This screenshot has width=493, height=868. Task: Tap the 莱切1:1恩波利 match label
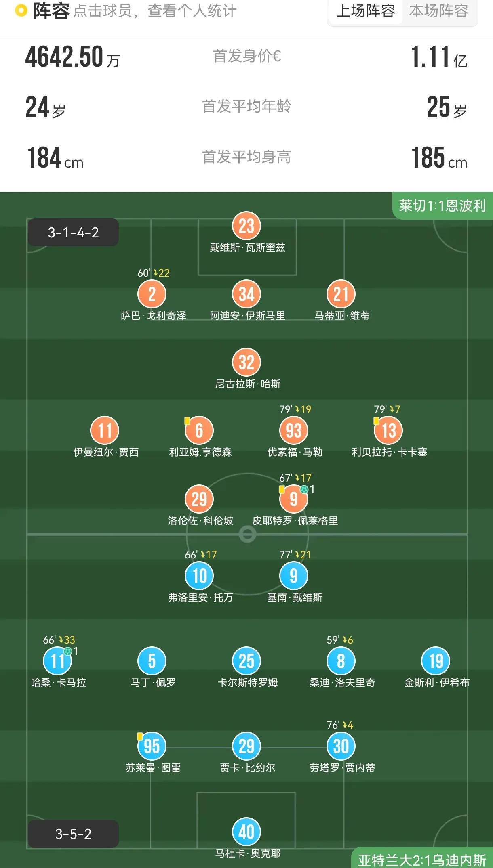(442, 206)
